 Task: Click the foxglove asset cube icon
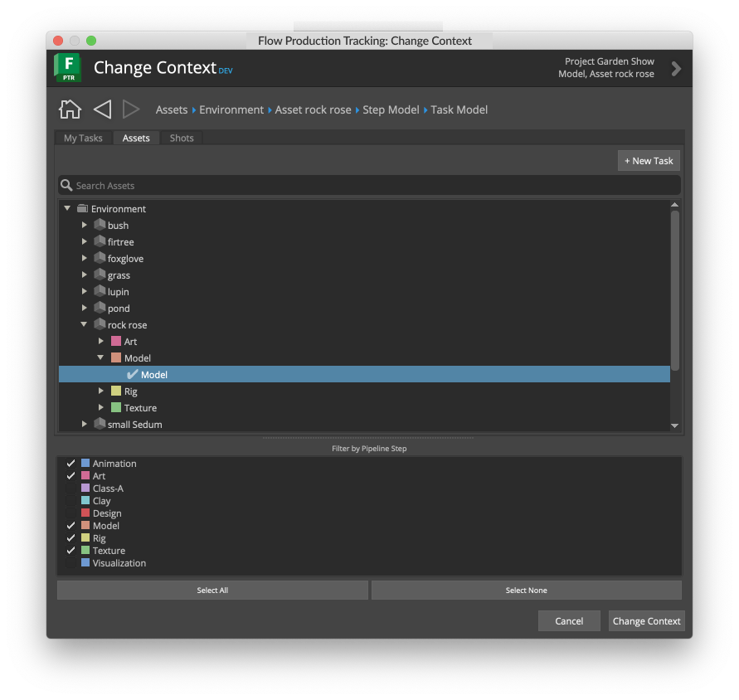[100, 257]
